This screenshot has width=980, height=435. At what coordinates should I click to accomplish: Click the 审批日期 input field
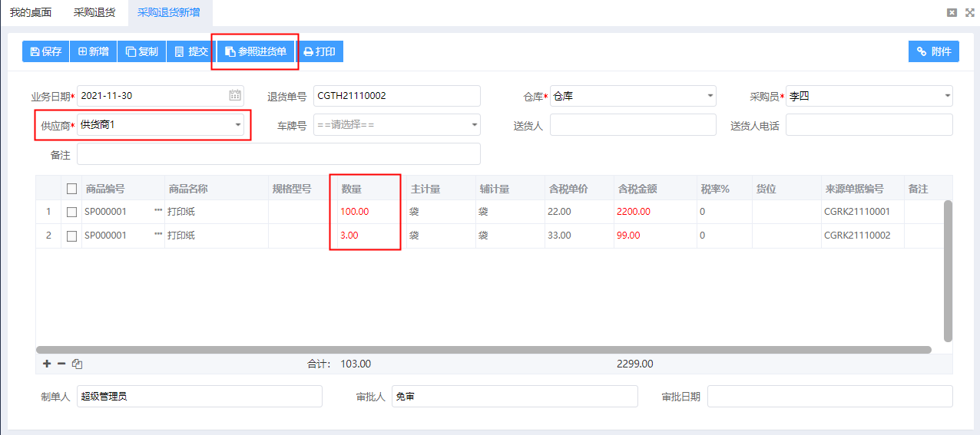[x=830, y=397]
